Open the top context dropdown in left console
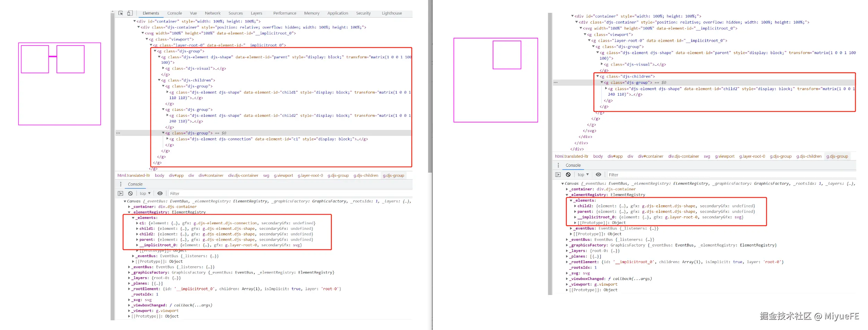Screen dimensions: 868x330 click(145, 193)
